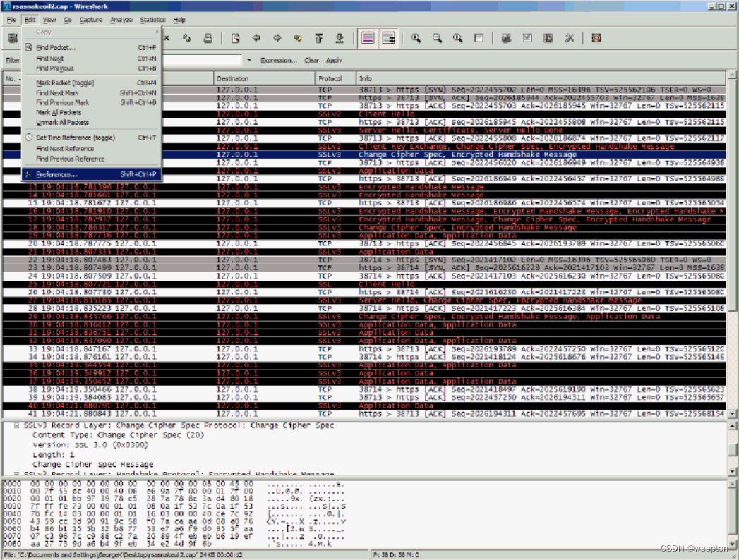This screenshot has height=560, width=739.
Task: Jump to last packet icon
Action: coord(340,38)
